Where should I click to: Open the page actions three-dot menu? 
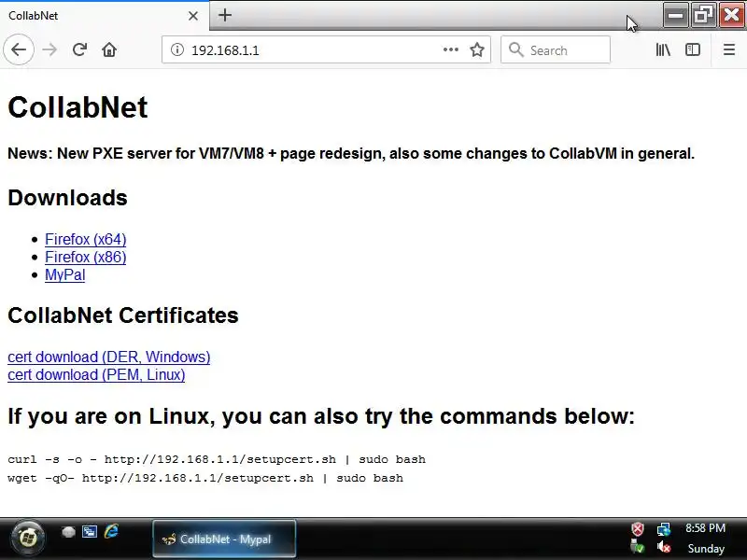coord(450,49)
